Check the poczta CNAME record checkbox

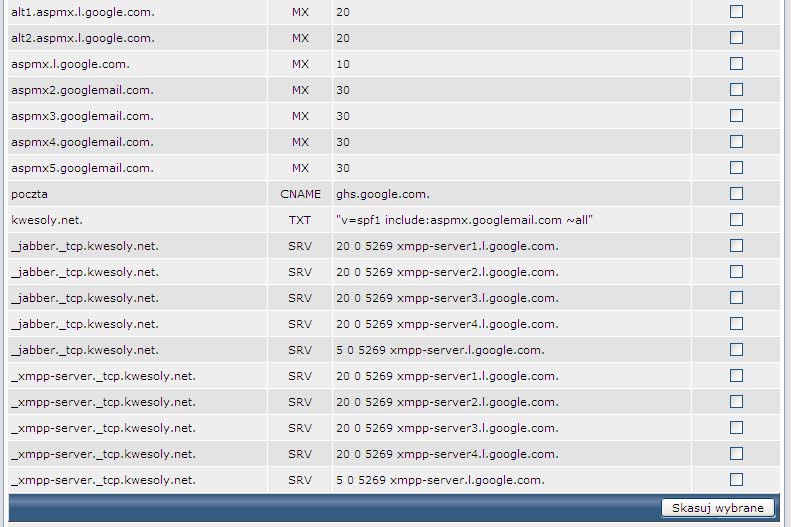(737, 194)
